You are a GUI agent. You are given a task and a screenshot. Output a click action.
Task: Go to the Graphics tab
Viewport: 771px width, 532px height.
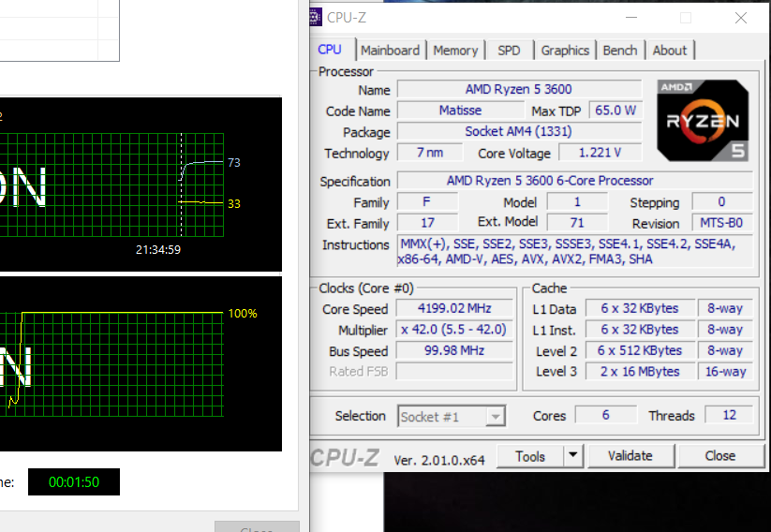565,51
